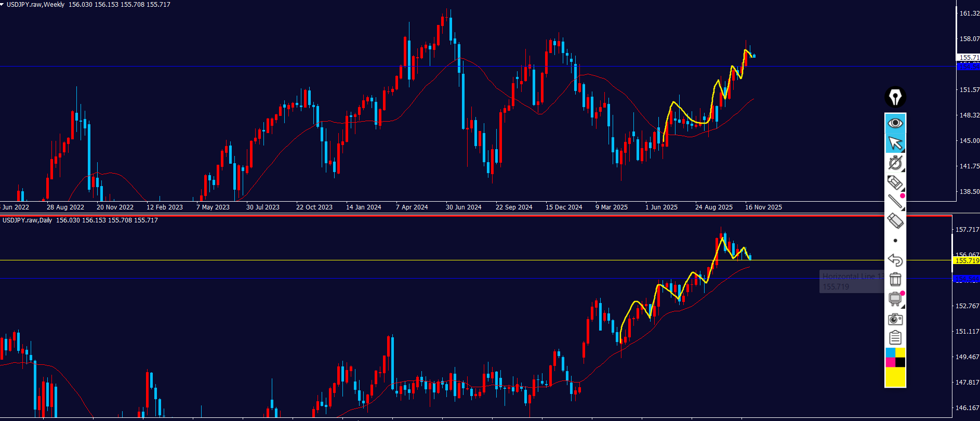Click the undo arrow icon

[x=895, y=259]
